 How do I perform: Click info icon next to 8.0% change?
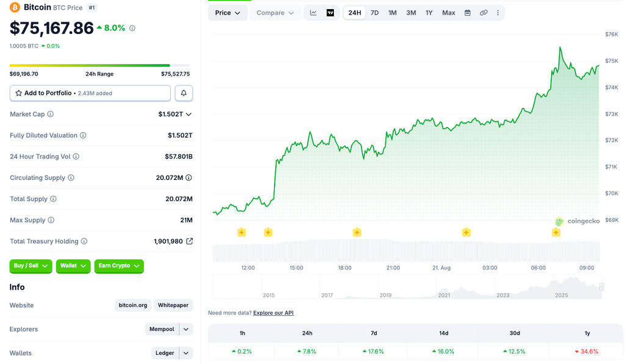point(132,28)
